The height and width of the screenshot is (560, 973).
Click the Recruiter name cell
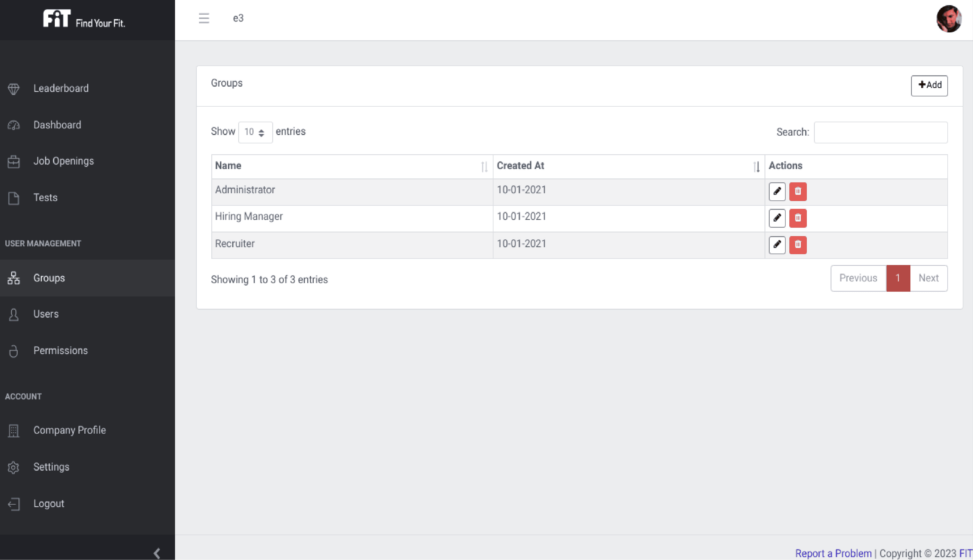pos(352,245)
